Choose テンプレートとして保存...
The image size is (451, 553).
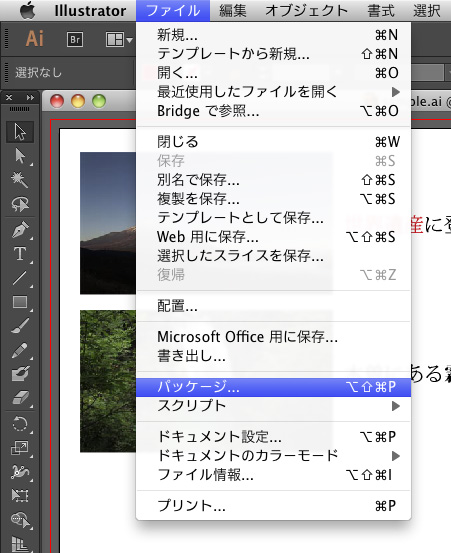pyautogui.click(x=273, y=218)
